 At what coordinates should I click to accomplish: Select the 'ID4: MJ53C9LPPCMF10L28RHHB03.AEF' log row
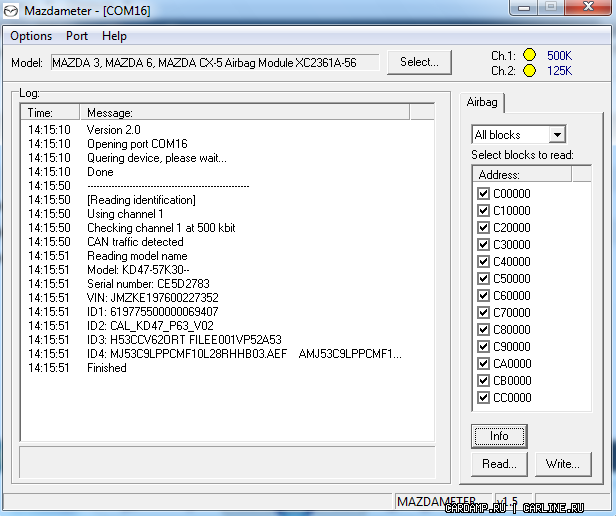(x=227, y=354)
